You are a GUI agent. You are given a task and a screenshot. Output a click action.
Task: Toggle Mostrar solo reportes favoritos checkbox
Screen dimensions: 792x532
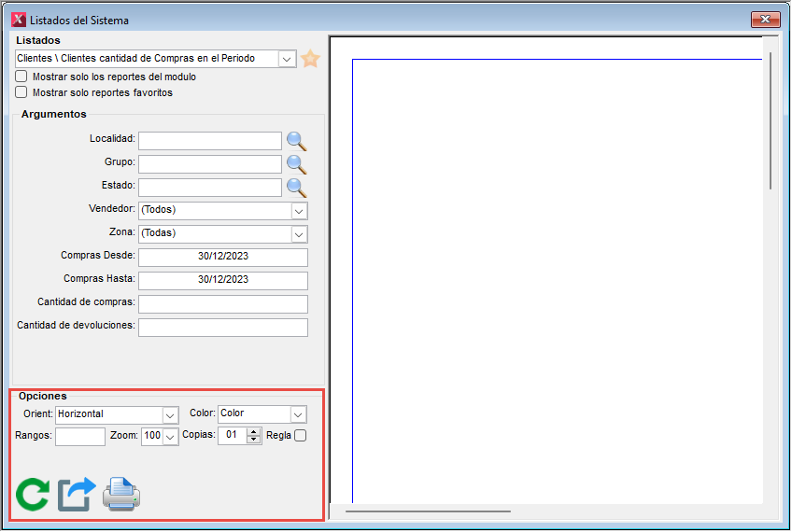(21, 92)
